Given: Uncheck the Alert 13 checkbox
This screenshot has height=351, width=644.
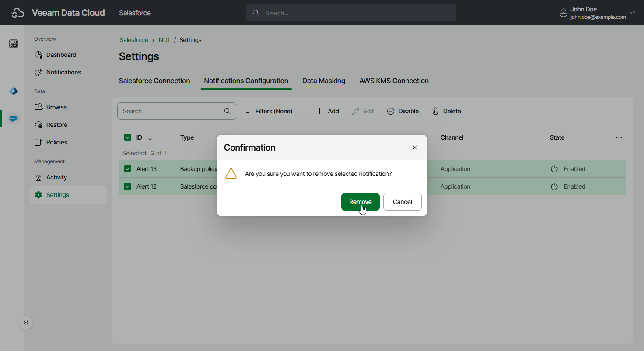Looking at the screenshot, I should coord(128,169).
